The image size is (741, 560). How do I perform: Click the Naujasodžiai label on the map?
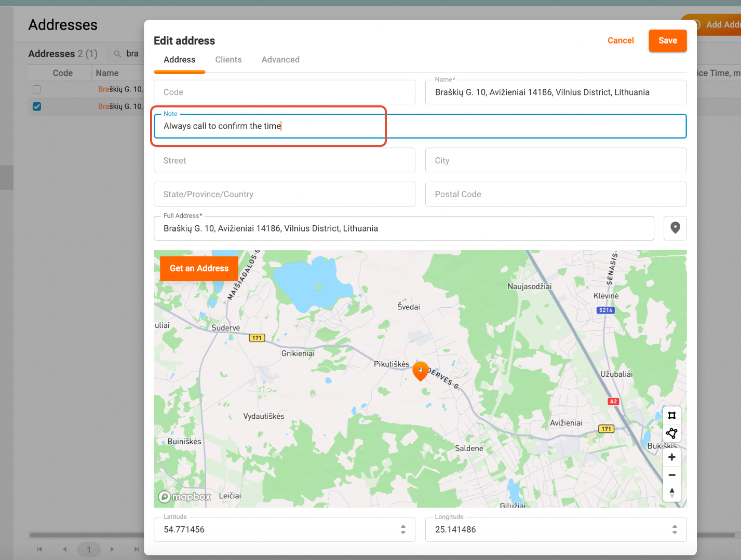530,286
